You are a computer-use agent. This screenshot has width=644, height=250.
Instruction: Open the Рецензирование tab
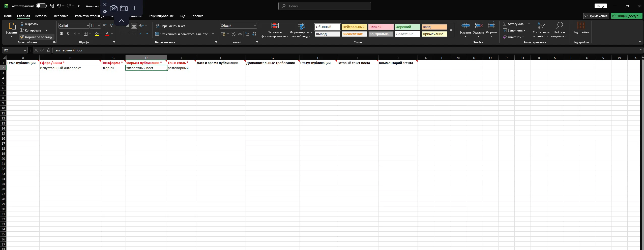pos(161,16)
